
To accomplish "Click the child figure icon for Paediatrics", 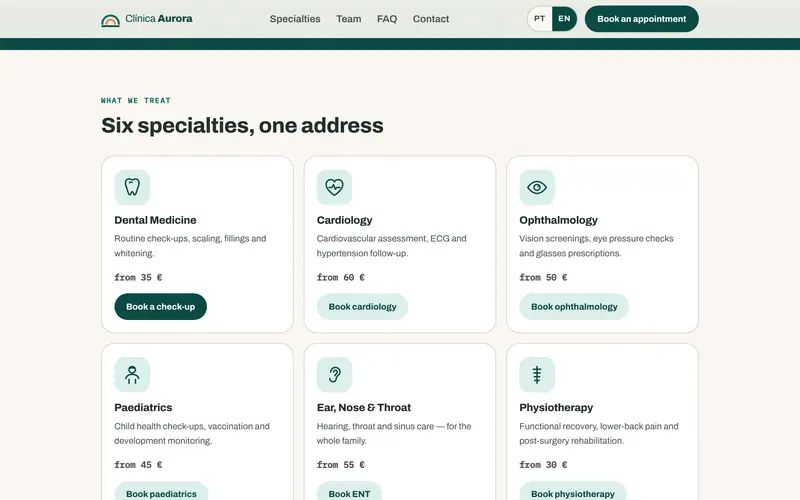I will (132, 374).
